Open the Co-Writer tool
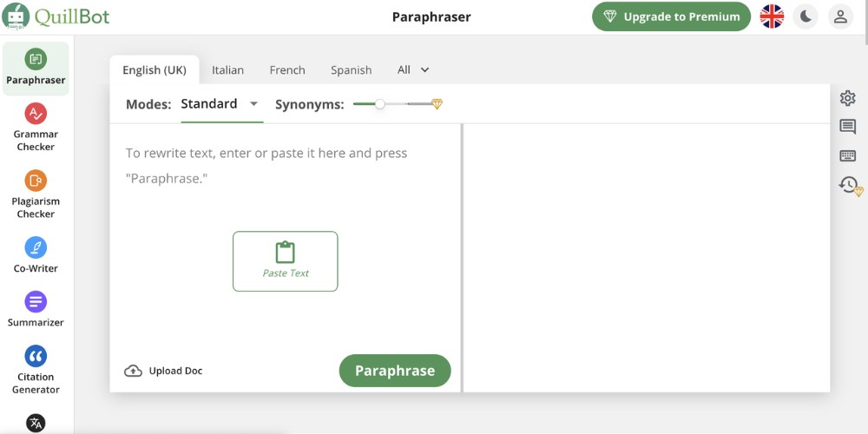The height and width of the screenshot is (434, 868). (36, 254)
